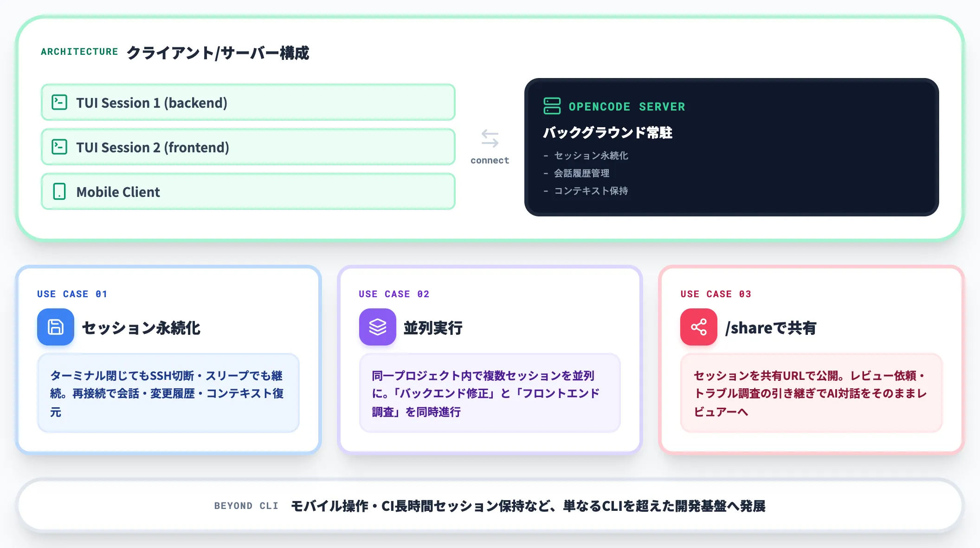The width and height of the screenshot is (980, 548).
Task: Click the connect label under the arrows
Action: click(x=490, y=160)
